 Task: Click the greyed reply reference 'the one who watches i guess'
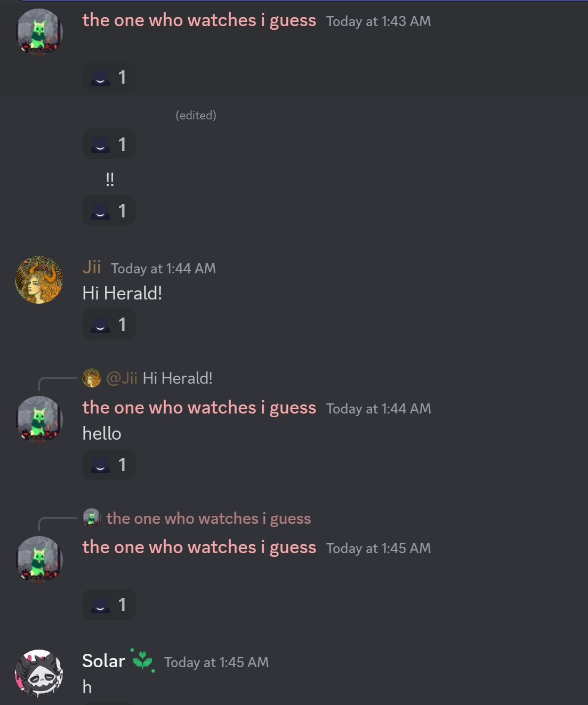point(208,518)
